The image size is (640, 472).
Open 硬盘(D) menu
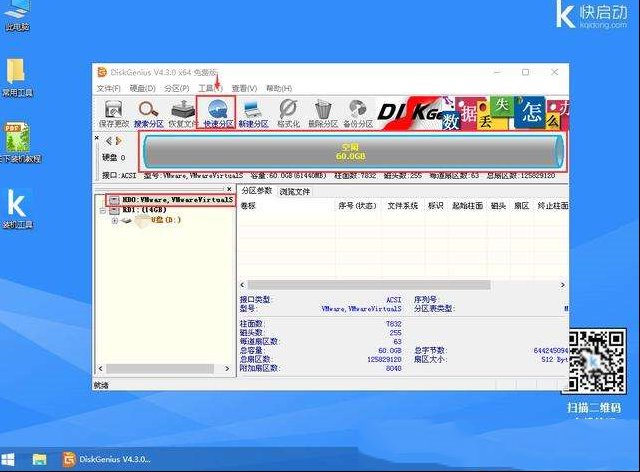(x=142, y=88)
